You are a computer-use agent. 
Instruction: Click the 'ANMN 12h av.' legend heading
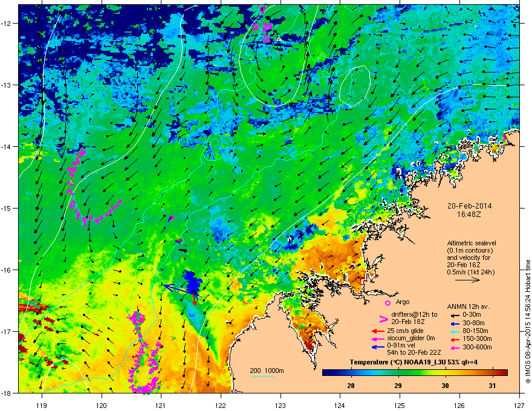(468, 306)
